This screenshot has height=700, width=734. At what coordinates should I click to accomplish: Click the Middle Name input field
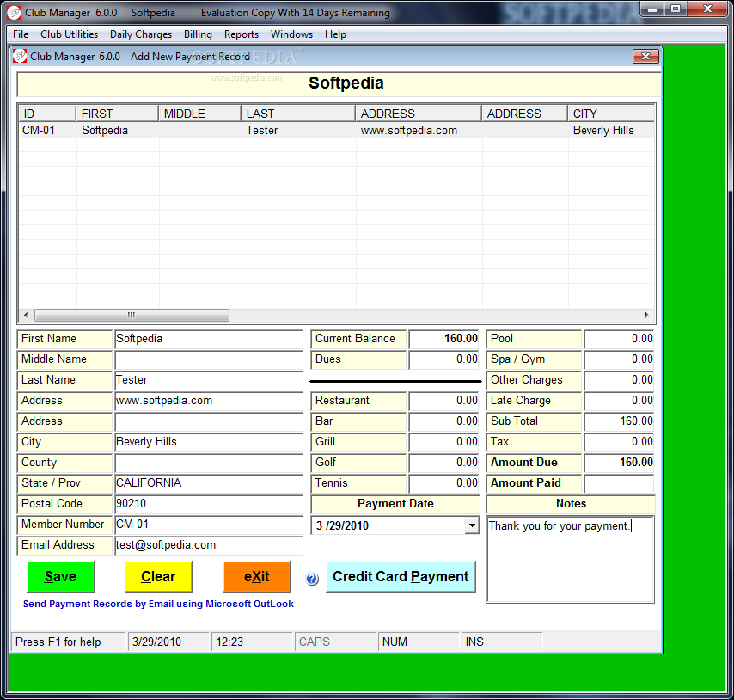coord(209,359)
